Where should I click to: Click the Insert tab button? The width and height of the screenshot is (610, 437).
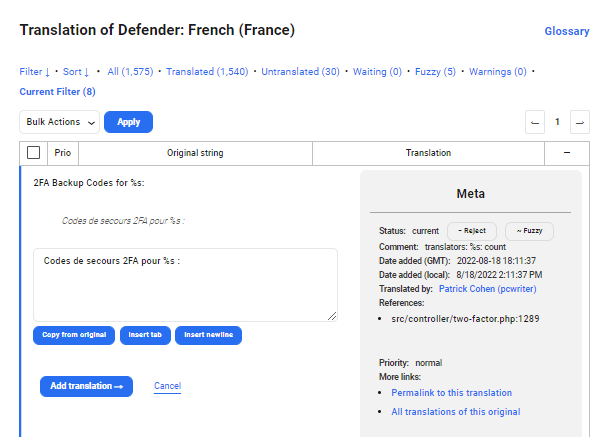(x=145, y=335)
